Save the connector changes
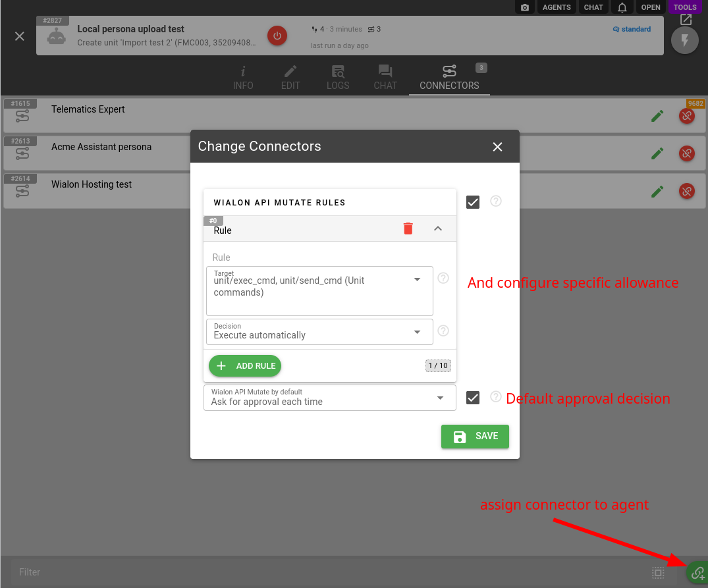The width and height of the screenshot is (708, 588). 475,437
